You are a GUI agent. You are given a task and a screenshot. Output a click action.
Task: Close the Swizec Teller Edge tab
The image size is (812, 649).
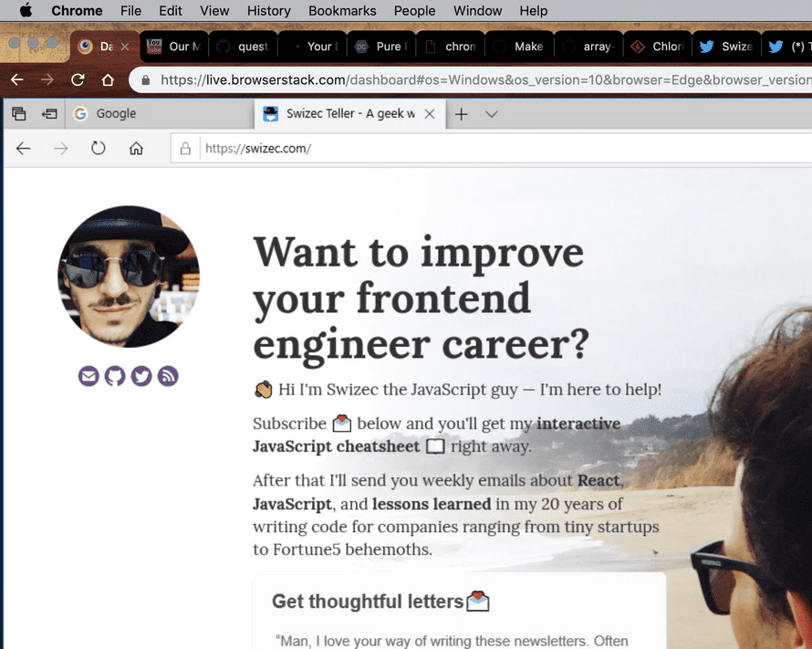click(x=430, y=114)
